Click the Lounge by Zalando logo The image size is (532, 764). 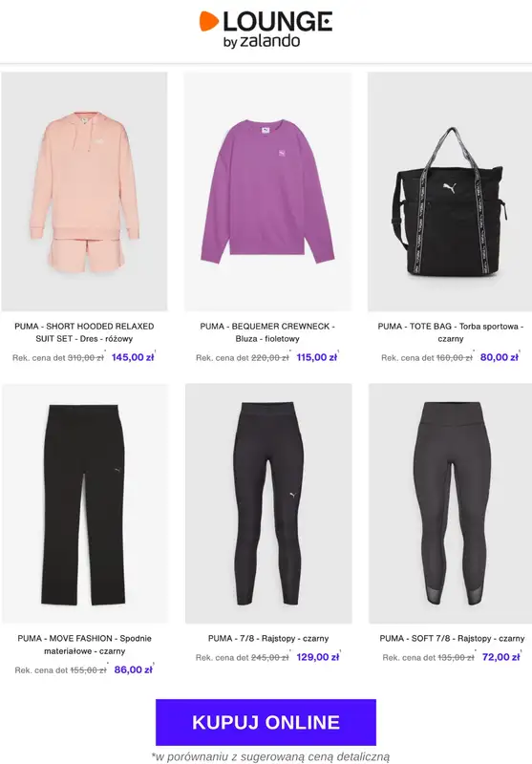coord(266,30)
